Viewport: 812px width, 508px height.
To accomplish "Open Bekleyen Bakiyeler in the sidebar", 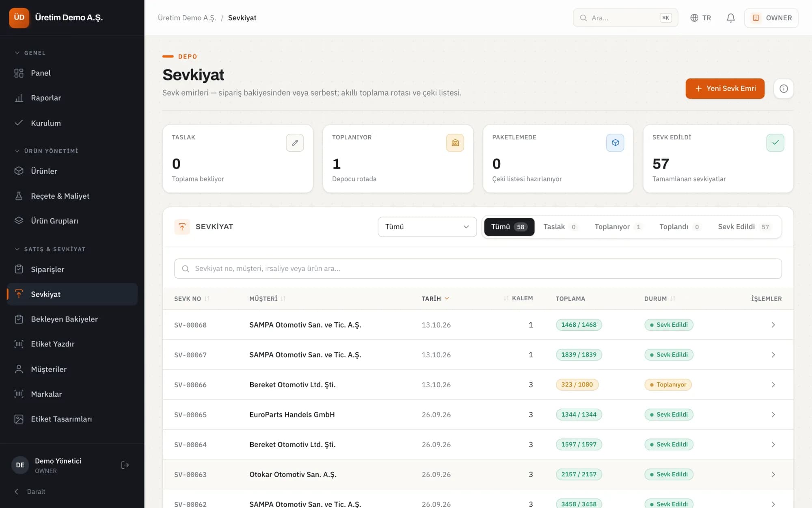I will point(72,319).
